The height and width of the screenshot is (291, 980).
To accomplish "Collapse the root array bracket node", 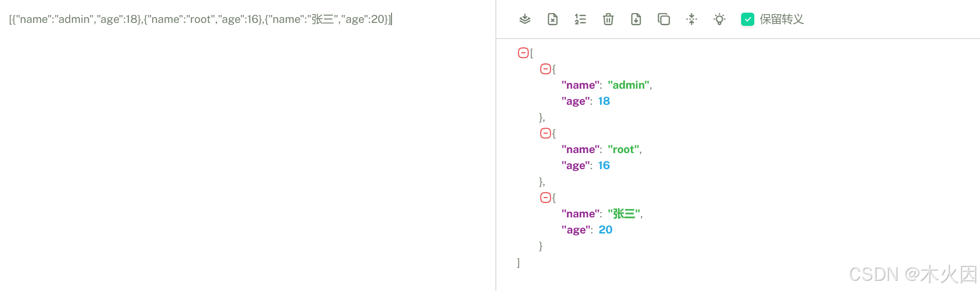I will pos(523,53).
